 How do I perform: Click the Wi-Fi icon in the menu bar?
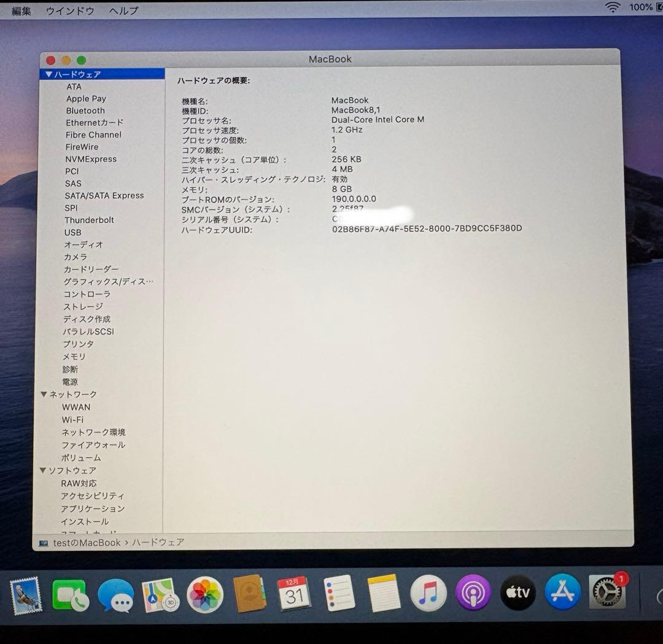612,9
